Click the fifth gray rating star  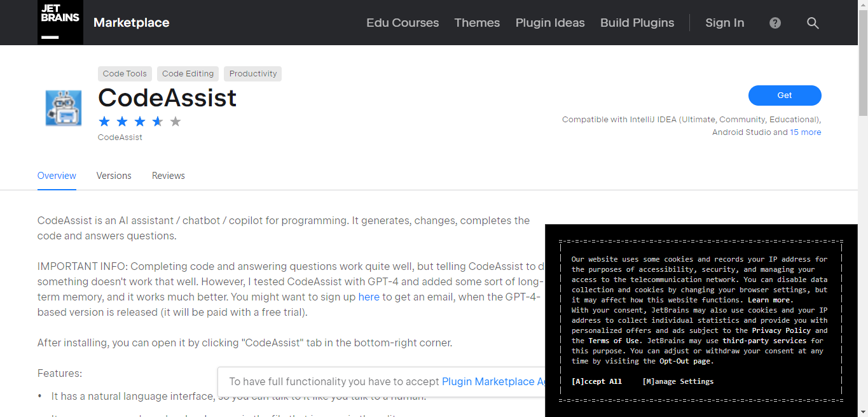point(176,121)
